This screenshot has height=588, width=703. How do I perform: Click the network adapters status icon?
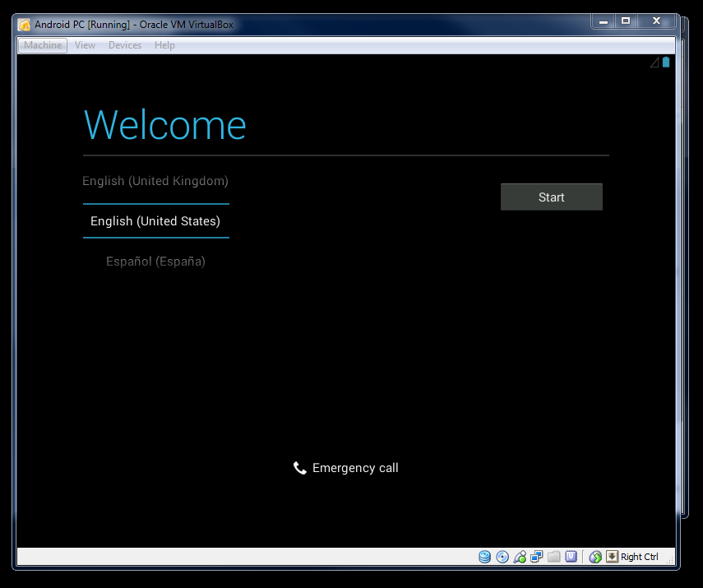(x=537, y=557)
